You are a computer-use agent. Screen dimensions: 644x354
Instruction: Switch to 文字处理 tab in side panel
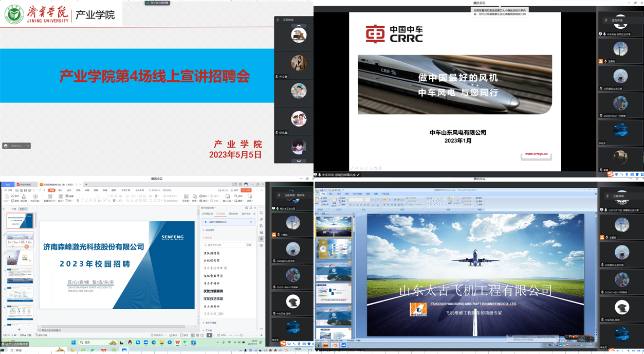pos(220,214)
